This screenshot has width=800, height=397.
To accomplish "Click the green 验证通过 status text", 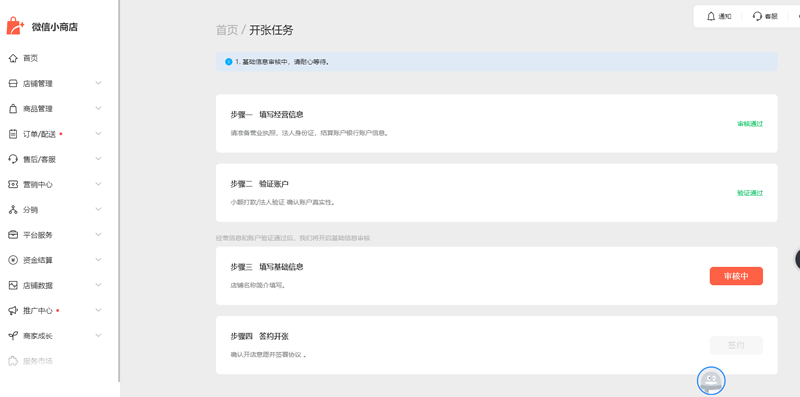I will pos(750,193).
